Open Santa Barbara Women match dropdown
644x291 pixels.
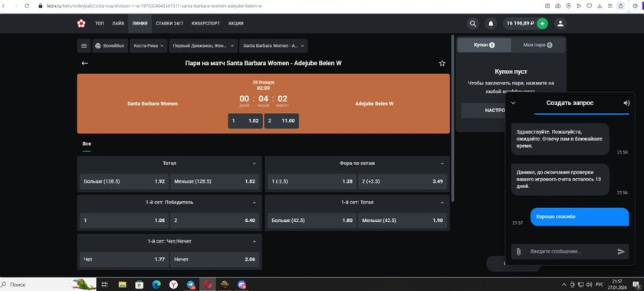coord(274,46)
